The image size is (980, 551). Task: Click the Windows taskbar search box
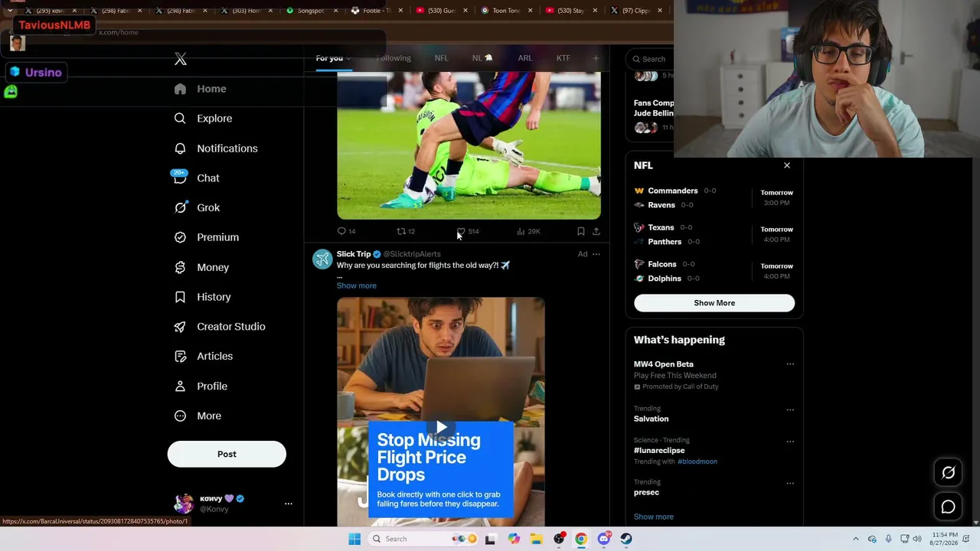pyautogui.click(x=424, y=539)
